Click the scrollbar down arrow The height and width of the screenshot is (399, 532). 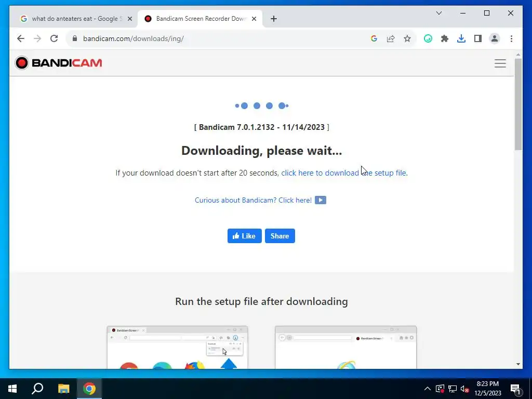point(518,364)
